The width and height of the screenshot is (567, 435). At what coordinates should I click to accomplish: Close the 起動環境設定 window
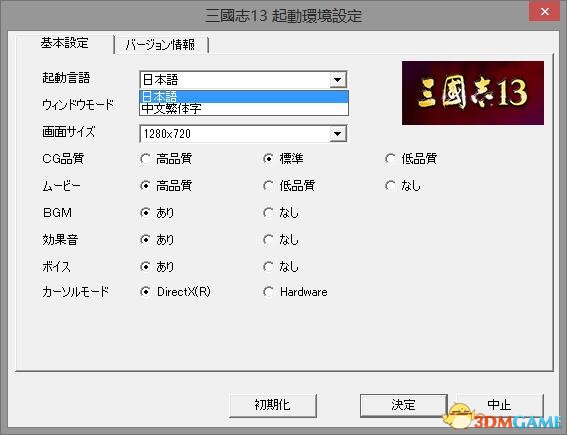click(545, 12)
